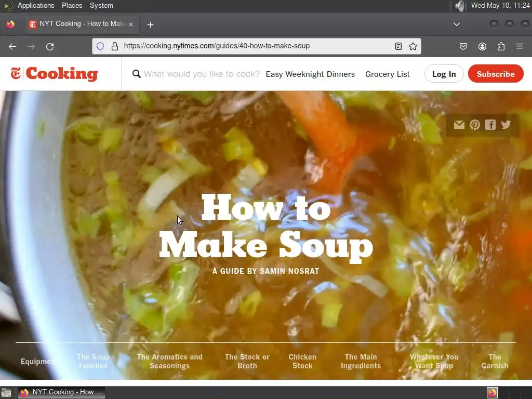Jump to the Chicken Stock section

tap(302, 362)
